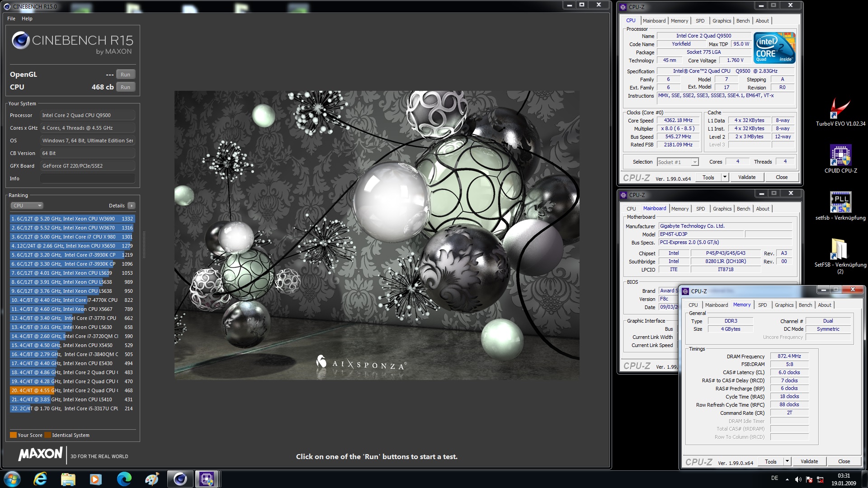Image resolution: width=868 pixels, height=488 pixels.
Task: Switch to Cinebench taskbar button
Action: coord(180,479)
